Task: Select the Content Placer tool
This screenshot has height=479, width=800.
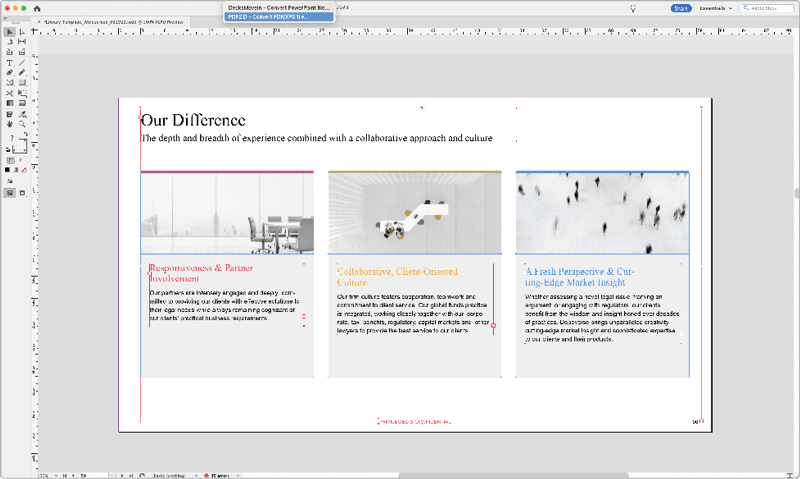Action: 22,52
